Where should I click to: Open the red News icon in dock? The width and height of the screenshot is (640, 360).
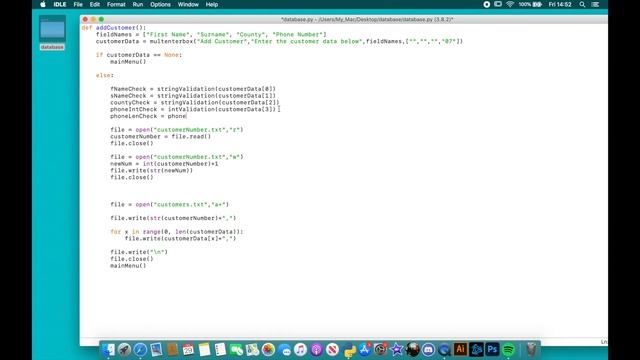click(x=332, y=349)
